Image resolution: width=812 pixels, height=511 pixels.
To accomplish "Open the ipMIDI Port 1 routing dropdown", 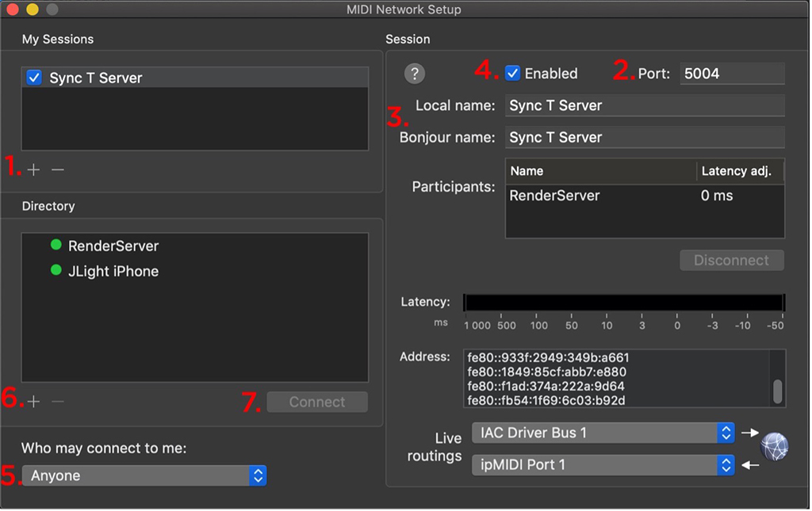I will 603,465.
